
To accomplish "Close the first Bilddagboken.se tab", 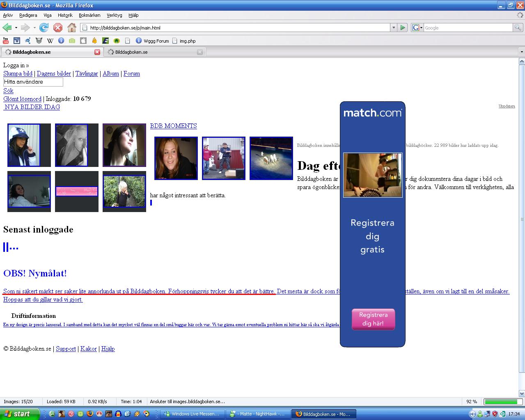I will click(x=97, y=52).
